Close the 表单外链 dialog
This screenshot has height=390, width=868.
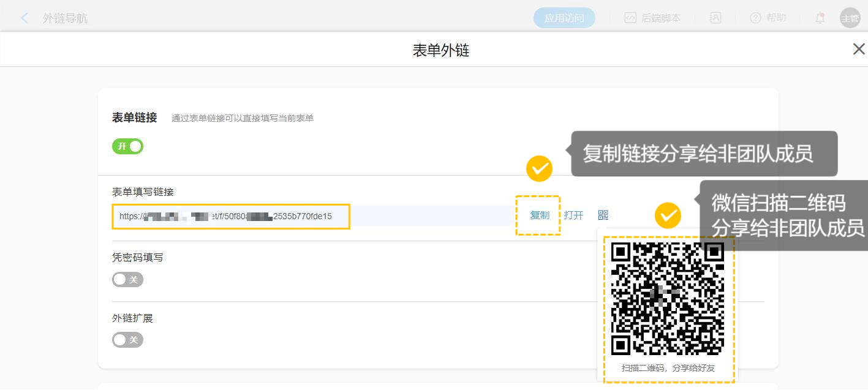point(859,50)
